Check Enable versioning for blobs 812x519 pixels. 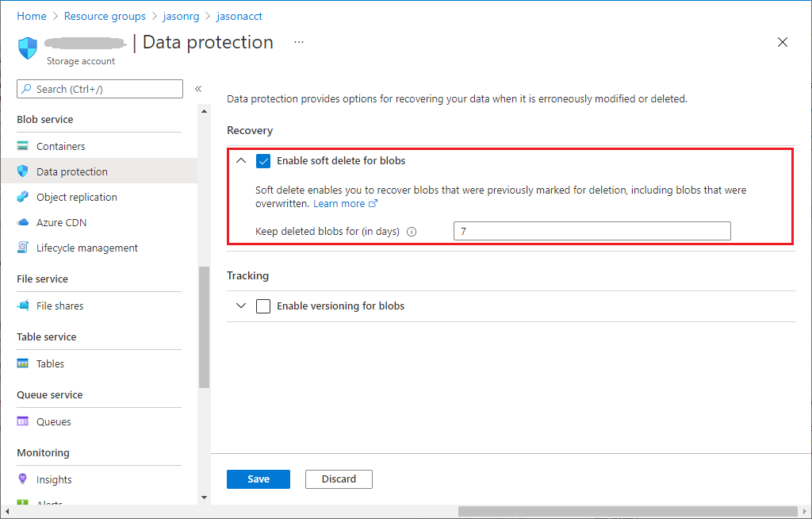[263, 306]
